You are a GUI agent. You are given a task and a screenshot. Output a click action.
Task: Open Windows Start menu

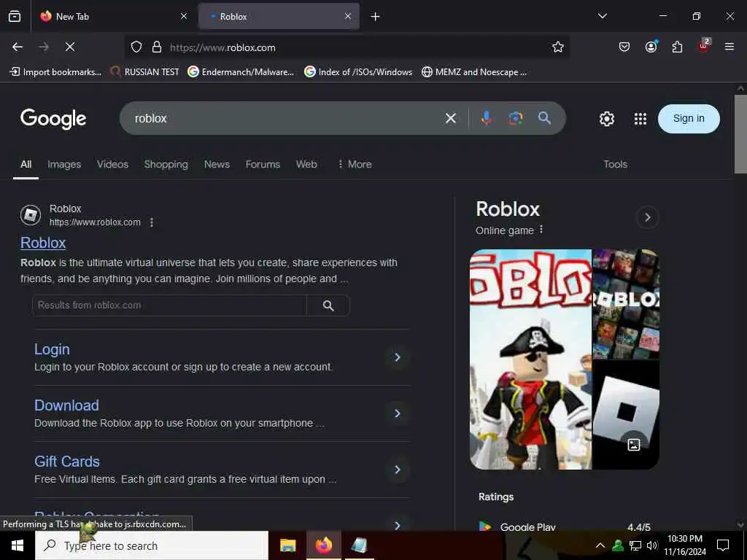pos(18,545)
